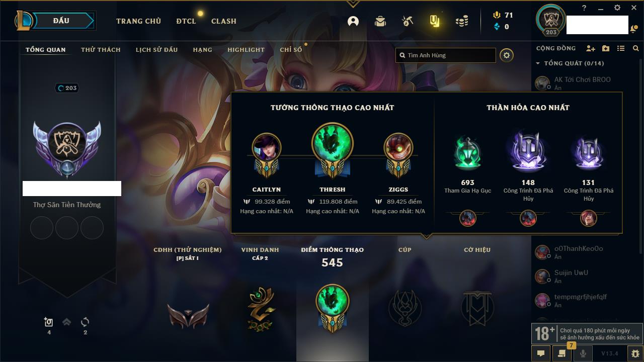This screenshot has height=362, width=644.
Task: Open the Store coins icon
Action: click(462, 21)
